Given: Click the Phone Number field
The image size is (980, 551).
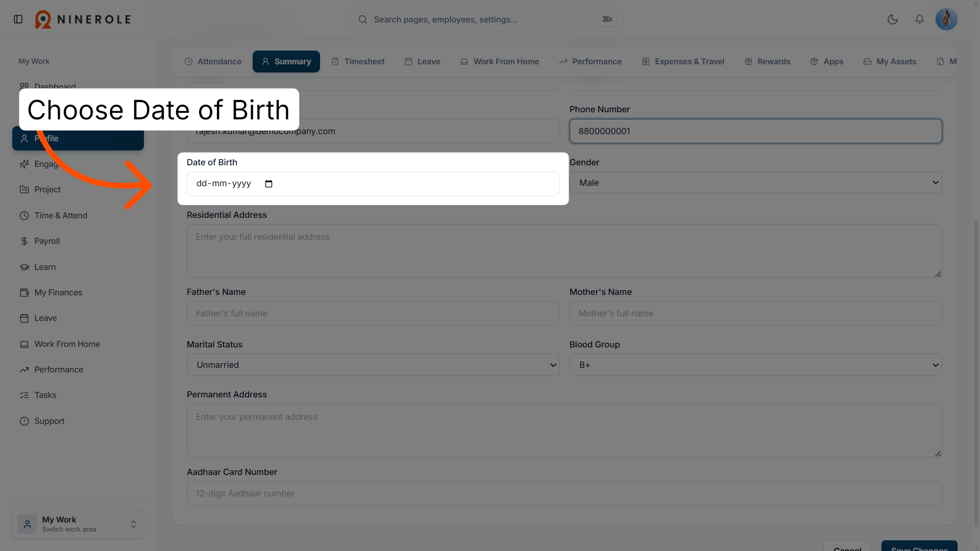Looking at the screenshot, I should (x=755, y=131).
